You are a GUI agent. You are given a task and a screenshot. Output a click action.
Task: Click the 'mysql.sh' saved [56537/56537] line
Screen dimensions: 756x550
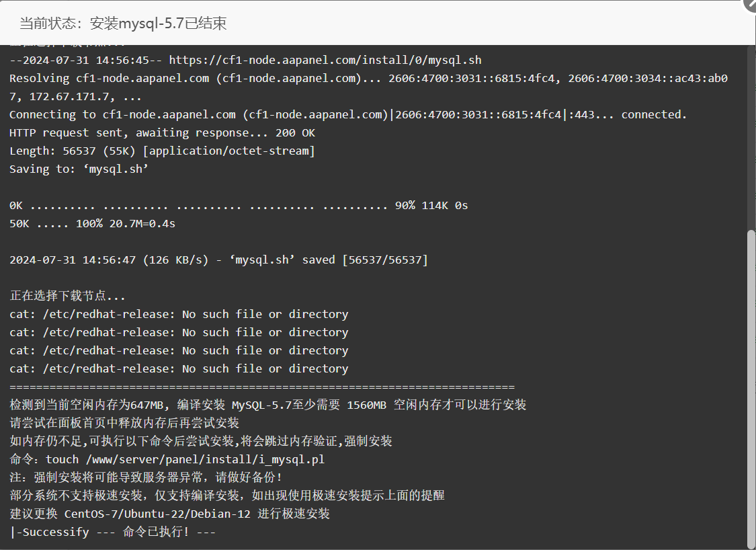point(218,260)
